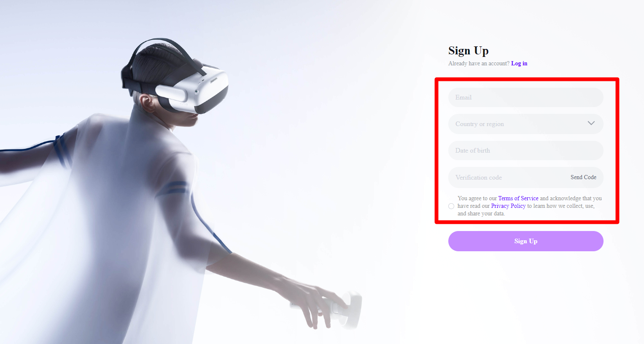Click the "and share your data" text

(481, 213)
